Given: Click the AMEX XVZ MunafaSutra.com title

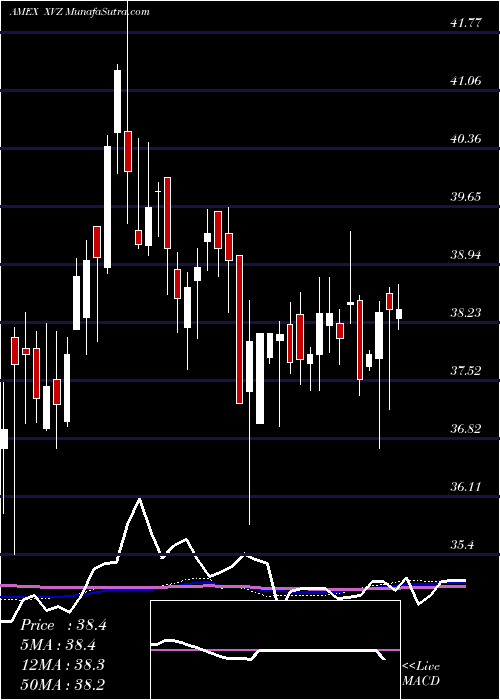Looking at the screenshot, I should click(79, 12).
